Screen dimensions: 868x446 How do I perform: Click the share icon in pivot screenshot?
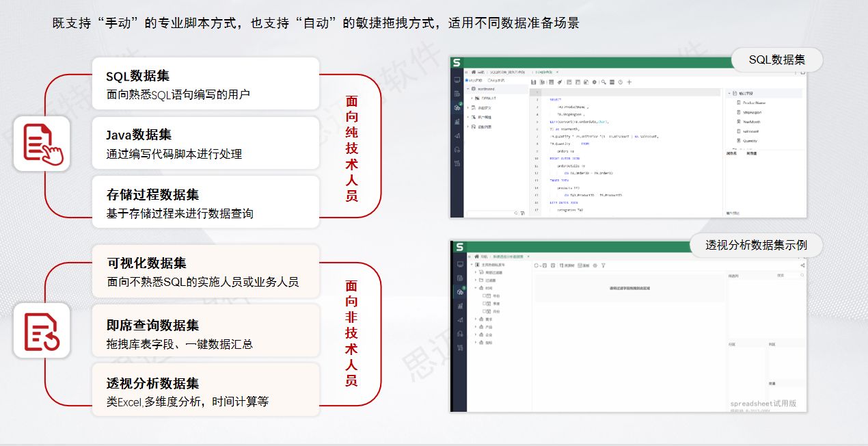(x=802, y=265)
